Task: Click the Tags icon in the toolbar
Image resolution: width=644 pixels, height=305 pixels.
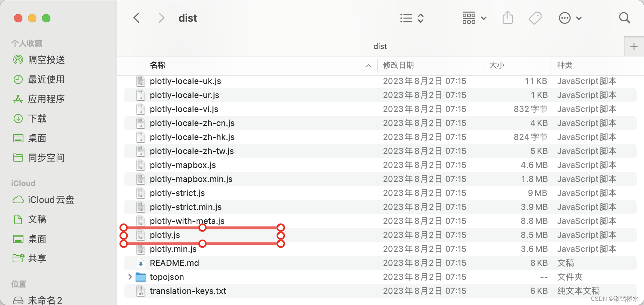Action: click(x=535, y=17)
